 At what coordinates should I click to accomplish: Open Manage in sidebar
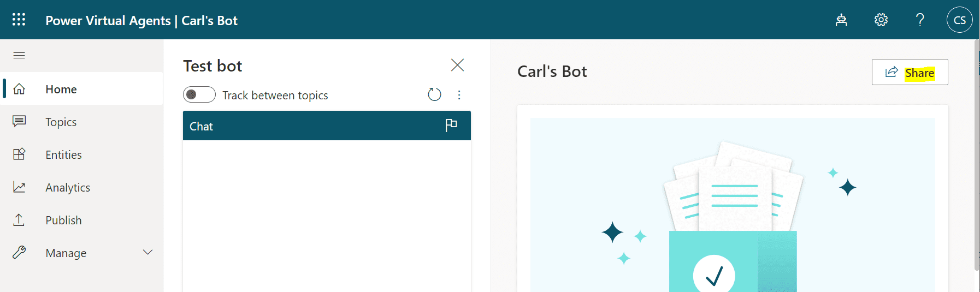[82, 253]
